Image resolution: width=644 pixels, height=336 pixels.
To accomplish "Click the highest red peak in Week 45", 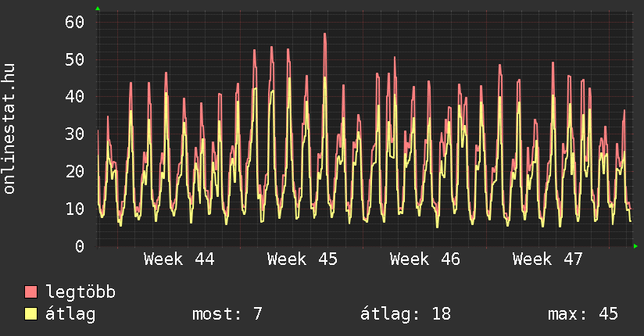I will pos(324,34).
